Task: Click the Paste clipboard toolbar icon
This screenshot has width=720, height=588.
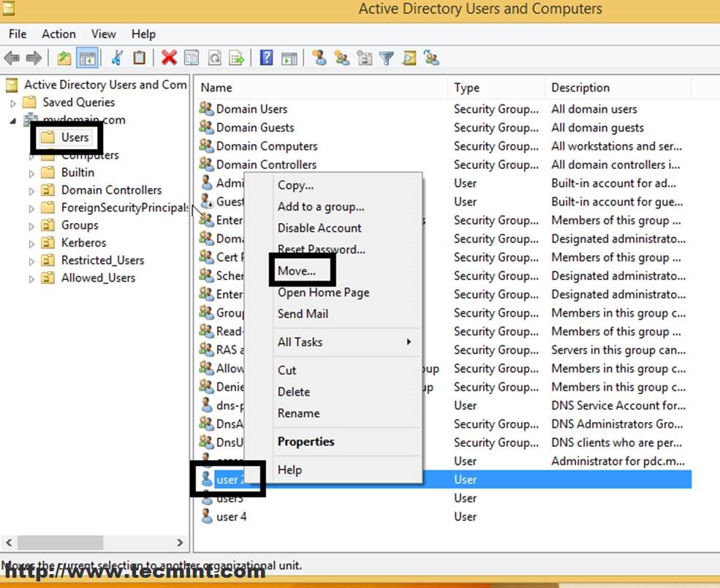Action: pyautogui.click(x=139, y=58)
